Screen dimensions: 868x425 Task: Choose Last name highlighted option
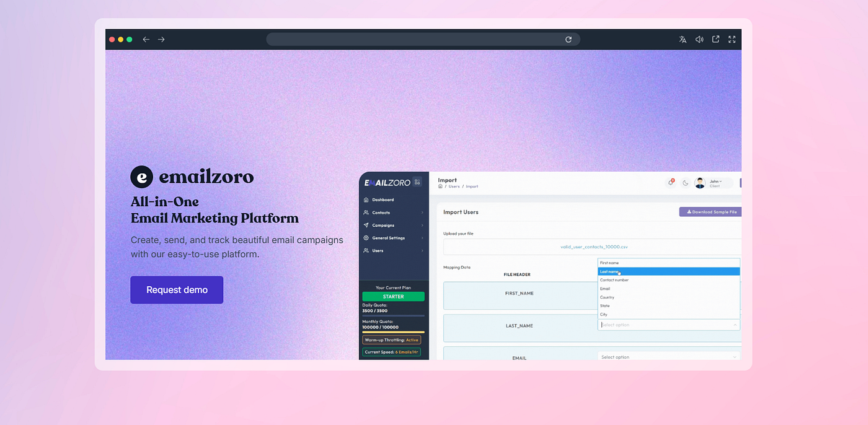[668, 271]
